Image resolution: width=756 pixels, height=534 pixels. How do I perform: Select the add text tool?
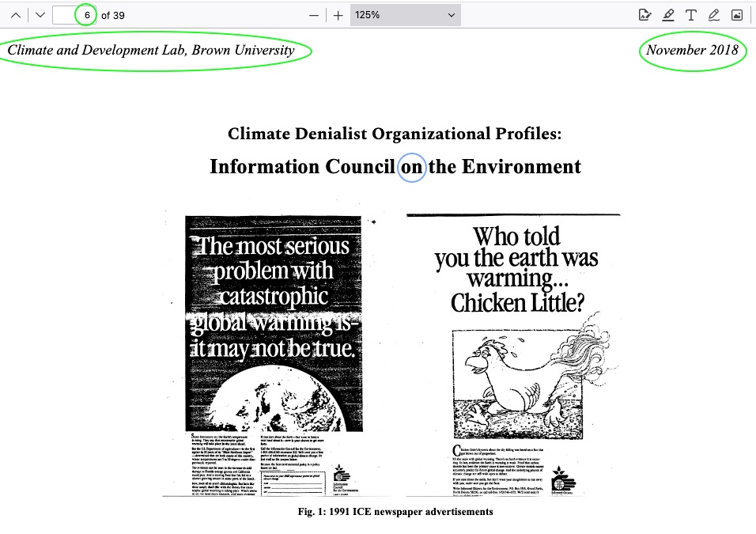[691, 15]
